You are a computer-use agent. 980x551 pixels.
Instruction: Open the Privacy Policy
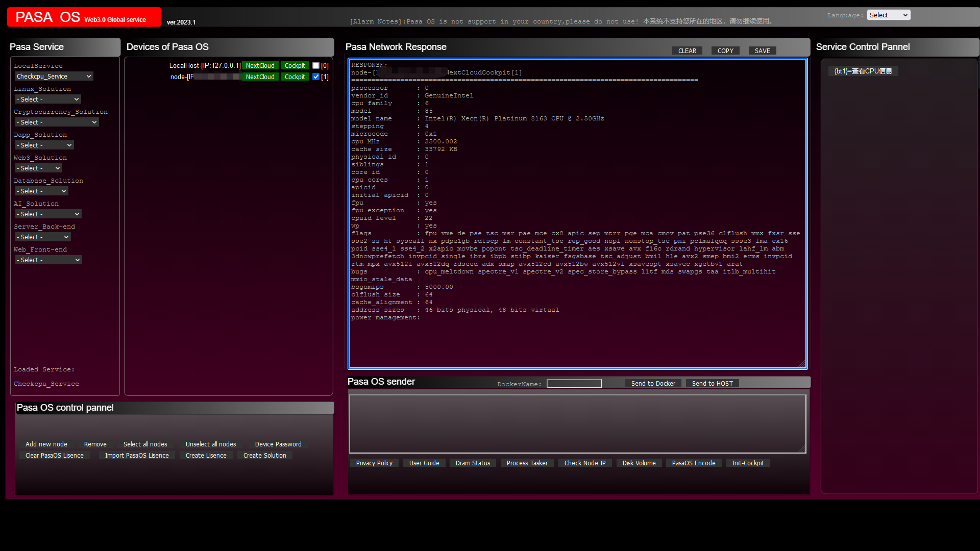[374, 463]
